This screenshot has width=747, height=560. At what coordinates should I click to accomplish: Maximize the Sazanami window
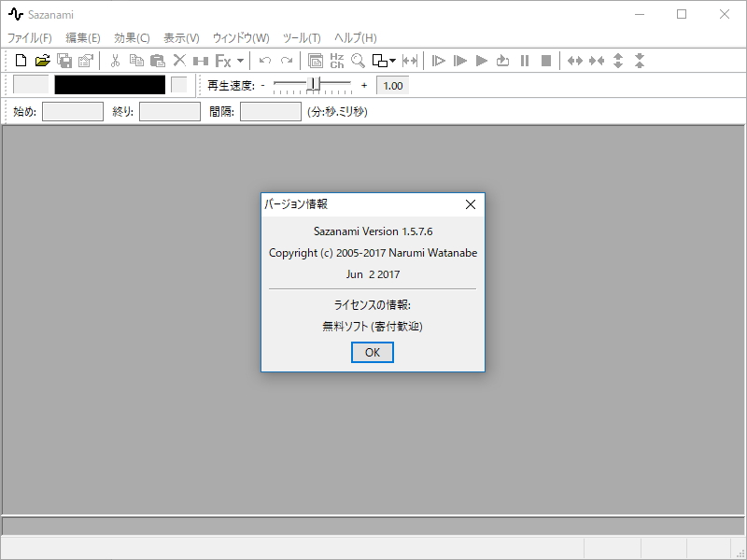682,14
